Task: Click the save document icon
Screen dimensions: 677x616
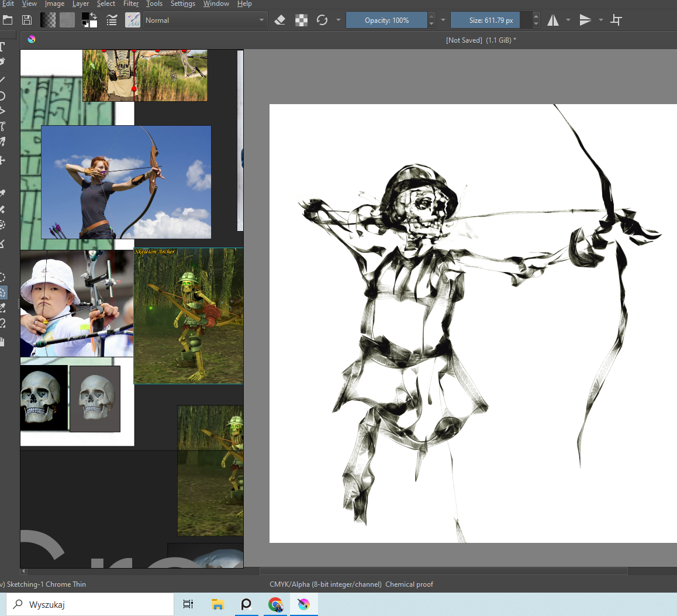Action: coord(27,20)
